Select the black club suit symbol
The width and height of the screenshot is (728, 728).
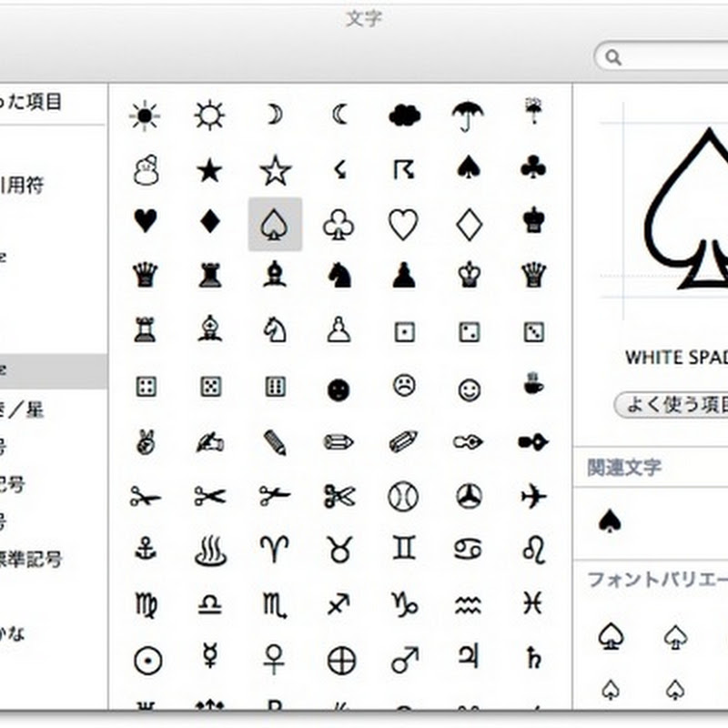click(x=533, y=167)
